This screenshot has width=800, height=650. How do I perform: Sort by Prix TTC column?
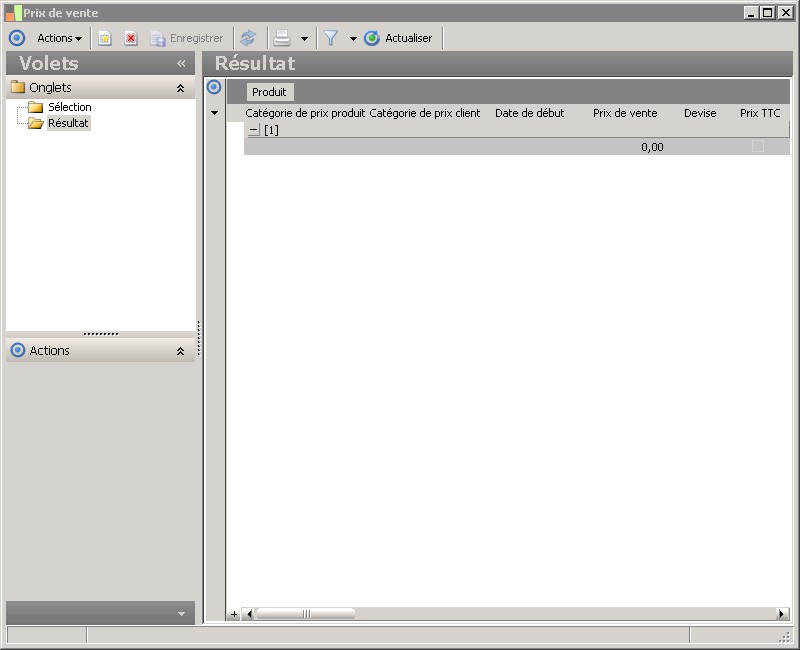[760, 113]
